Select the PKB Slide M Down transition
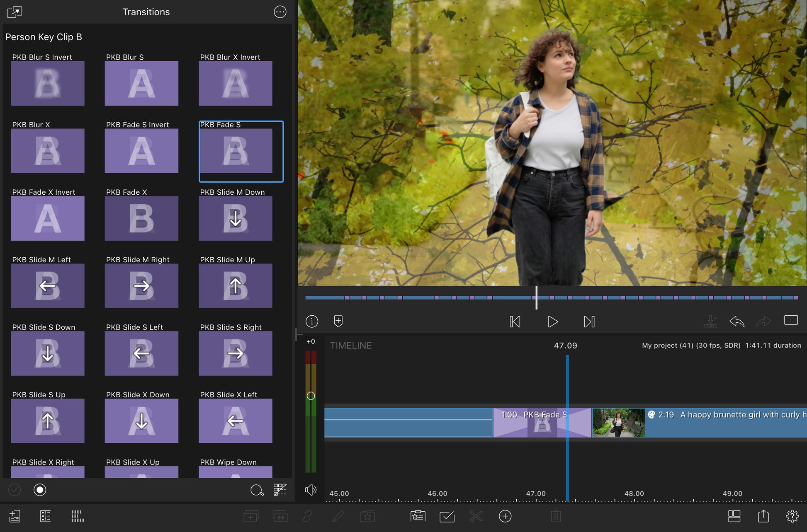 (235, 218)
